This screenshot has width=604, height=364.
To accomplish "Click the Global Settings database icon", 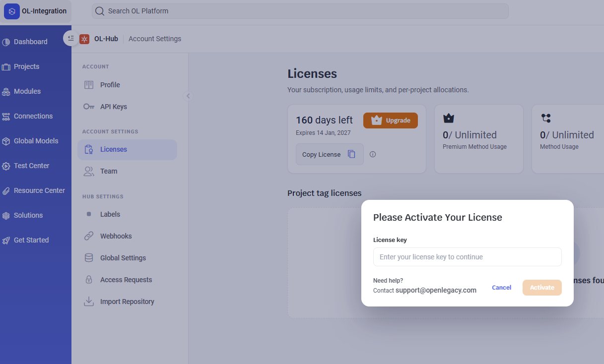I will pos(89,258).
